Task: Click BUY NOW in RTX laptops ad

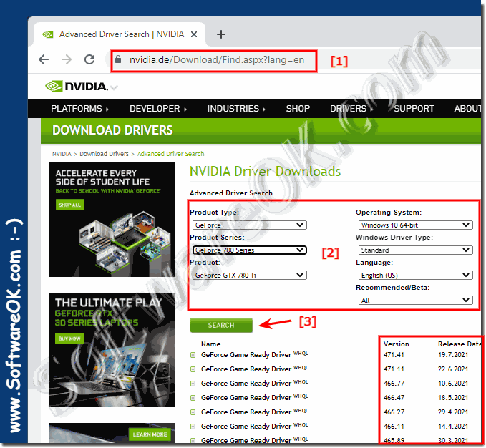Action: click(x=69, y=339)
